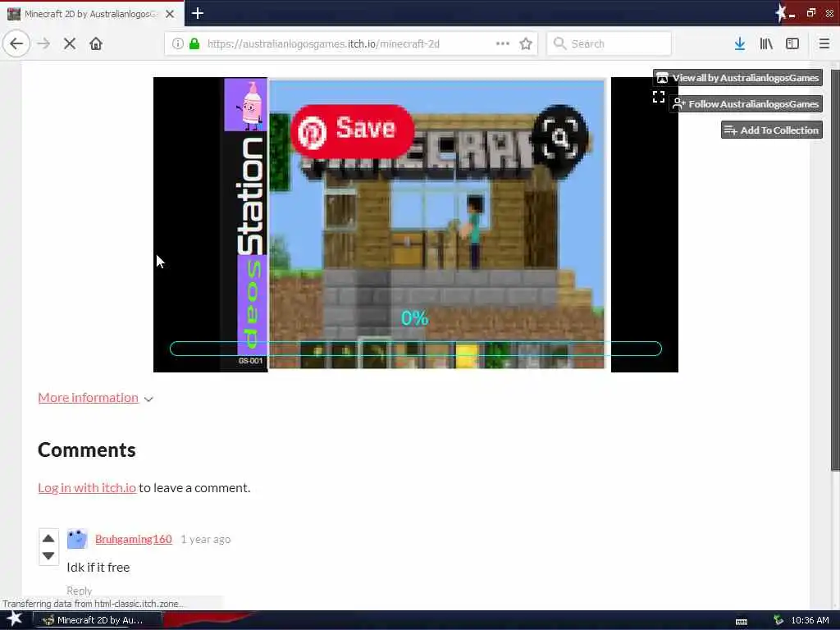The width and height of the screenshot is (840, 630).
Task: Select Minecraft 2D taskbar window button
Action: (x=97, y=620)
